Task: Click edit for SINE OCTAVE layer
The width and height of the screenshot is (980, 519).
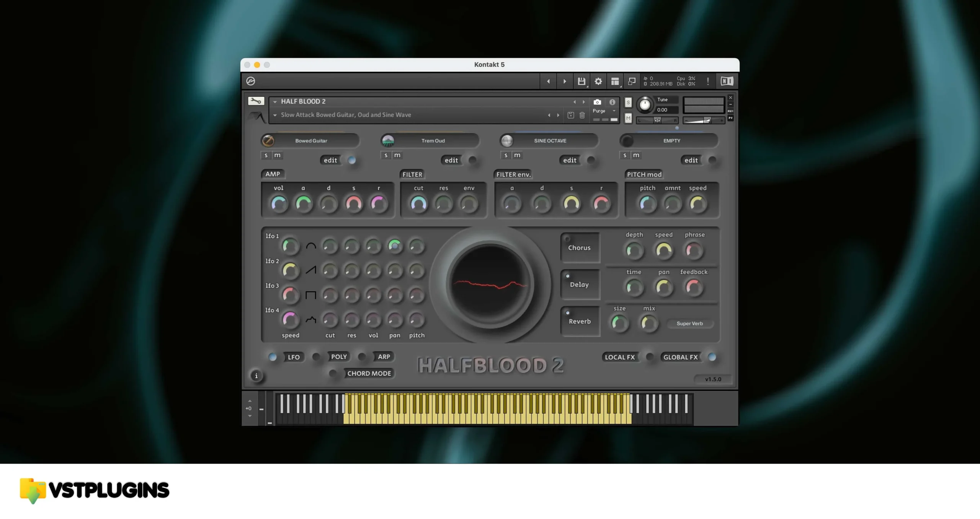Action: tap(570, 160)
